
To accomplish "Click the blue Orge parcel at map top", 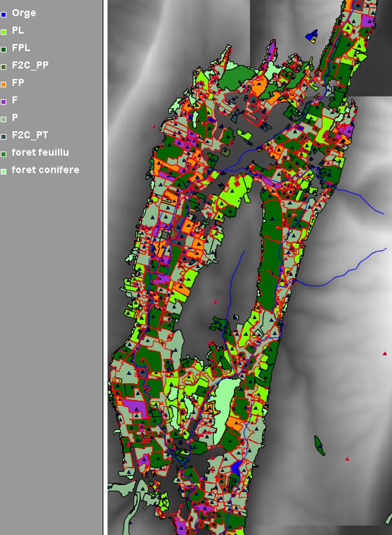I will (311, 37).
